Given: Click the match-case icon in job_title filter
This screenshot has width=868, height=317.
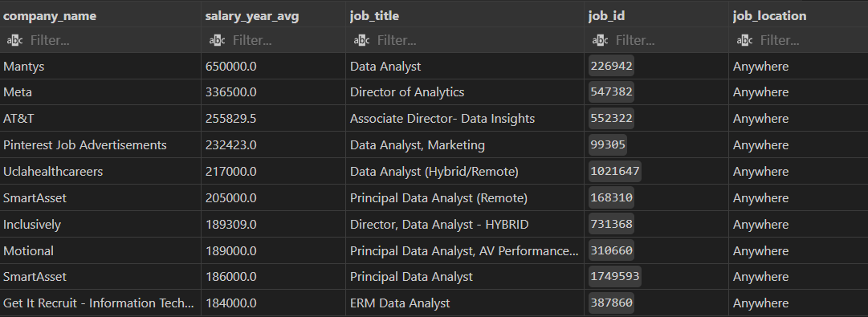Looking at the screenshot, I should (x=361, y=40).
